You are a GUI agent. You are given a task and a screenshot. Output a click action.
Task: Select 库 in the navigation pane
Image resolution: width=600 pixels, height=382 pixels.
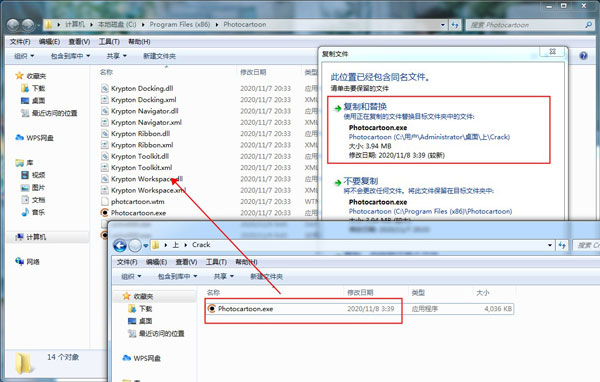click(x=24, y=163)
